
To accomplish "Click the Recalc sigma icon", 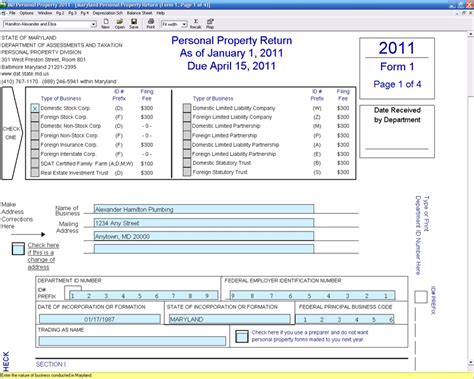I will [196, 22].
